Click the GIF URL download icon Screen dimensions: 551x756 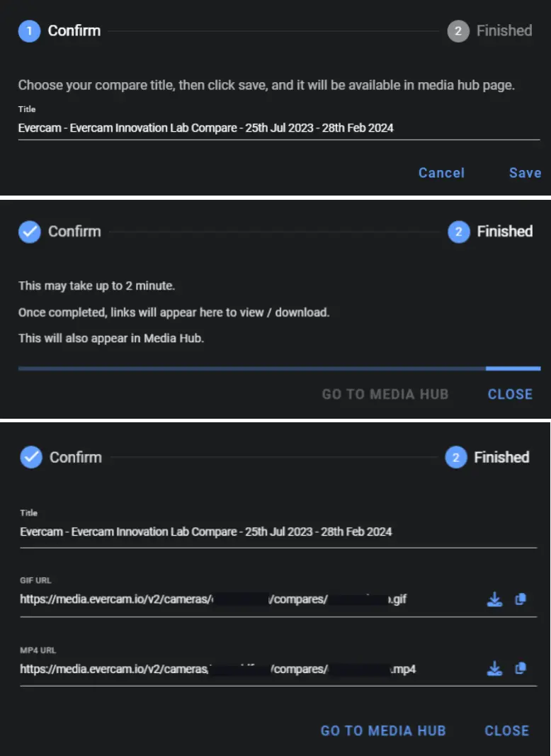pyautogui.click(x=494, y=599)
